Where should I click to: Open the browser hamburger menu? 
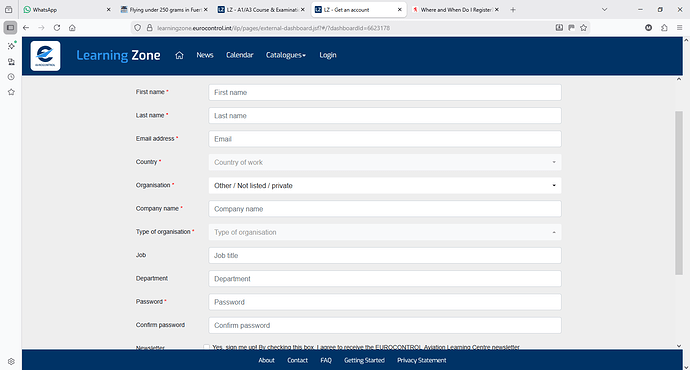(x=679, y=28)
